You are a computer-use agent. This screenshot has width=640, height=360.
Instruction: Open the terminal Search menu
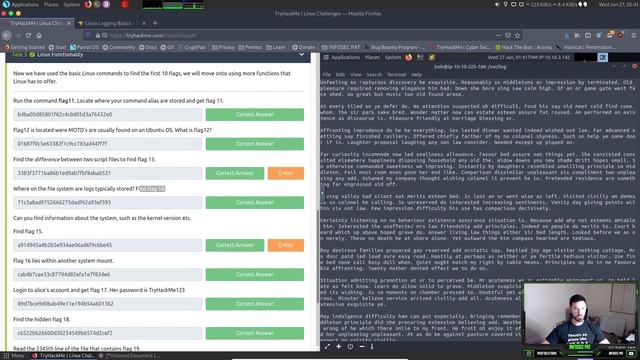tap(374, 75)
